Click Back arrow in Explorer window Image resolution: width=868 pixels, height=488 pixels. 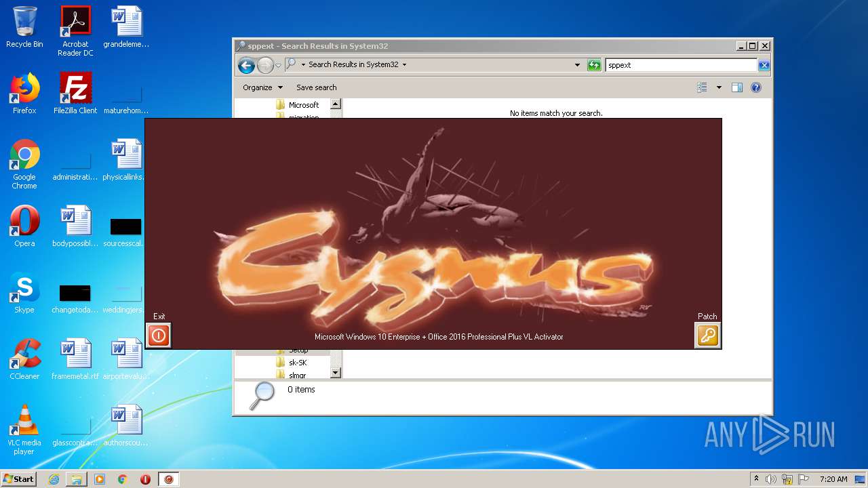click(246, 65)
